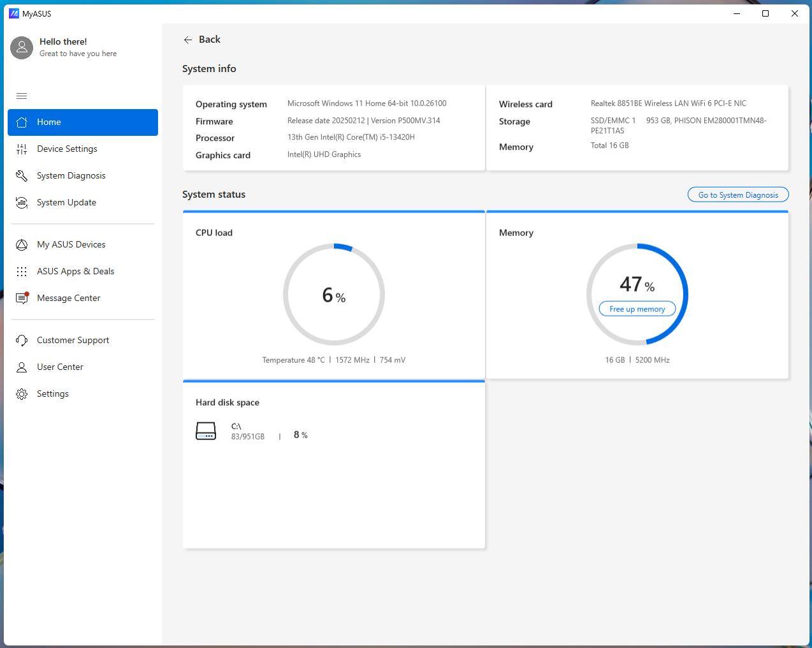Click Go to System Diagnosis button

point(737,195)
